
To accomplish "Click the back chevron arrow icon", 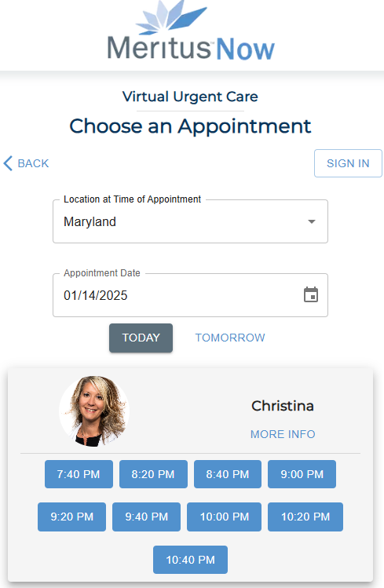I will pyautogui.click(x=8, y=163).
